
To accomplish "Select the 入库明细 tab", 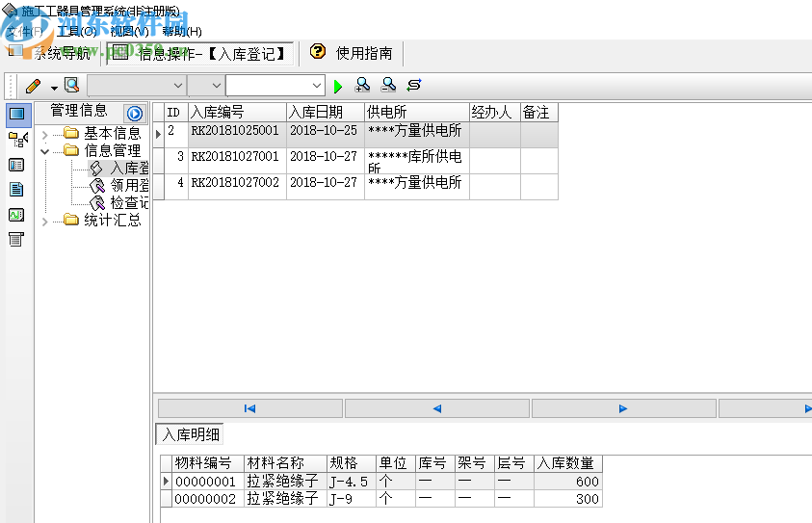I will (x=190, y=434).
